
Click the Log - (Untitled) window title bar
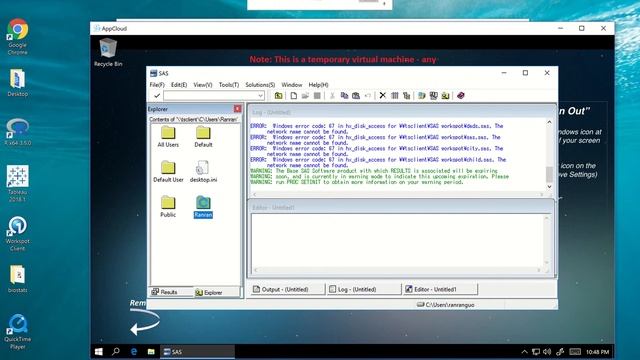tap(402, 112)
